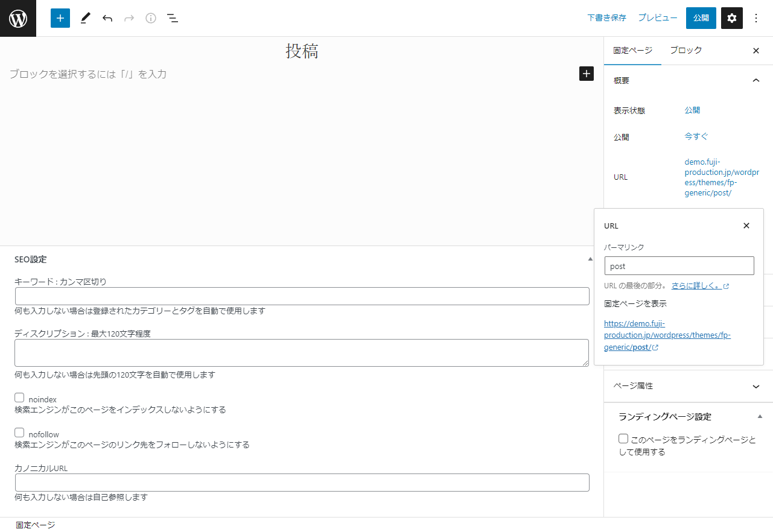Click the プレビュー button
This screenshot has height=532, width=773.
click(x=658, y=18)
